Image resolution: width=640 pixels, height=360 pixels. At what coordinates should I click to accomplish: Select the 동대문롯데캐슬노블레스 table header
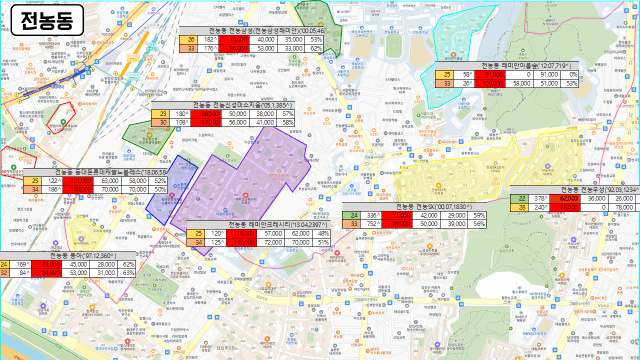click(x=95, y=172)
